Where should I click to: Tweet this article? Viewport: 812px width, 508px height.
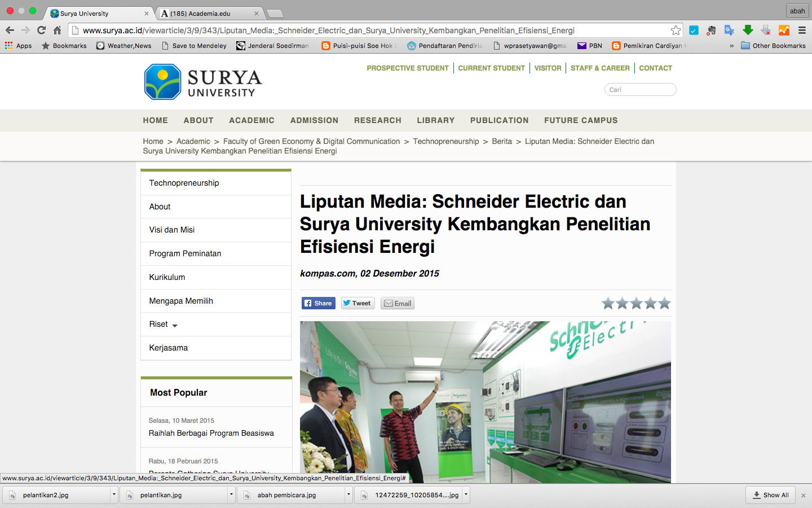point(357,303)
